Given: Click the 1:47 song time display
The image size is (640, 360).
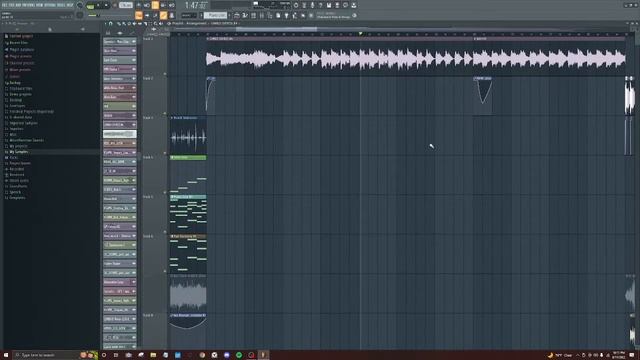Looking at the screenshot, I should (196, 5).
